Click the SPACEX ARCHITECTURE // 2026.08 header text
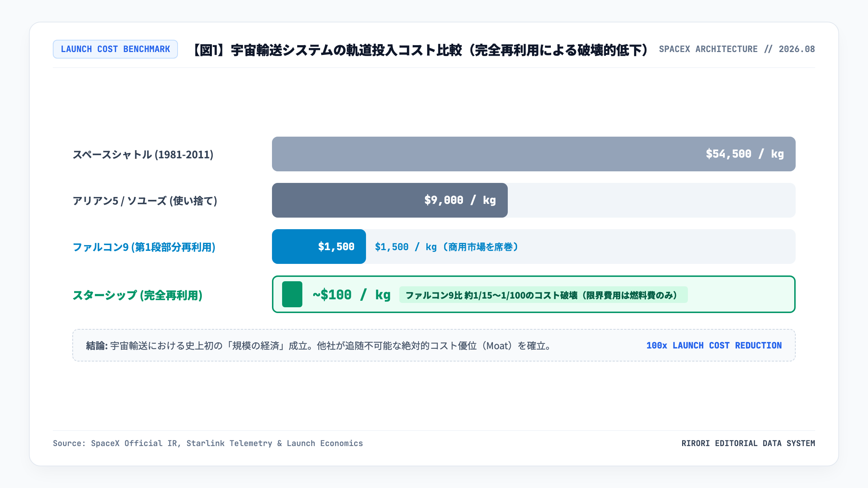The height and width of the screenshot is (488, 868). (x=737, y=49)
